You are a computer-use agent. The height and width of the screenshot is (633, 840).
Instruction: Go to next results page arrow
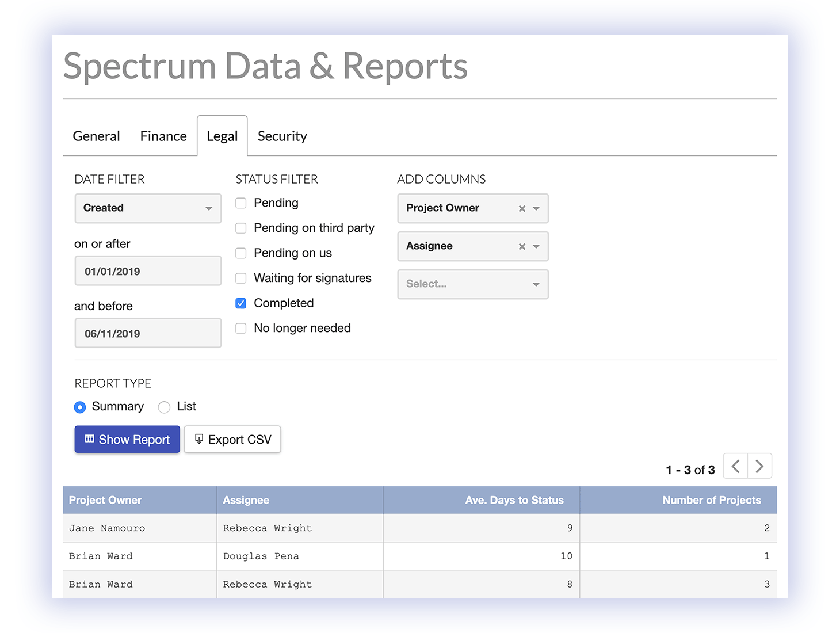[759, 466]
